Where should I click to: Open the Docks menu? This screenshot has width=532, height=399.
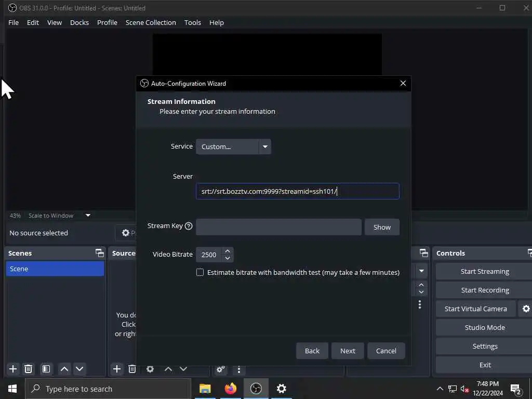click(79, 22)
